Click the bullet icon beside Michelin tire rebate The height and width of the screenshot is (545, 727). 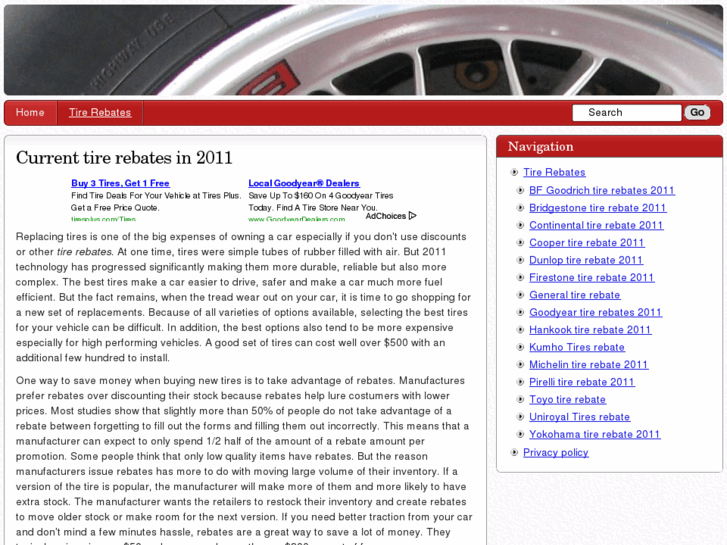520,365
